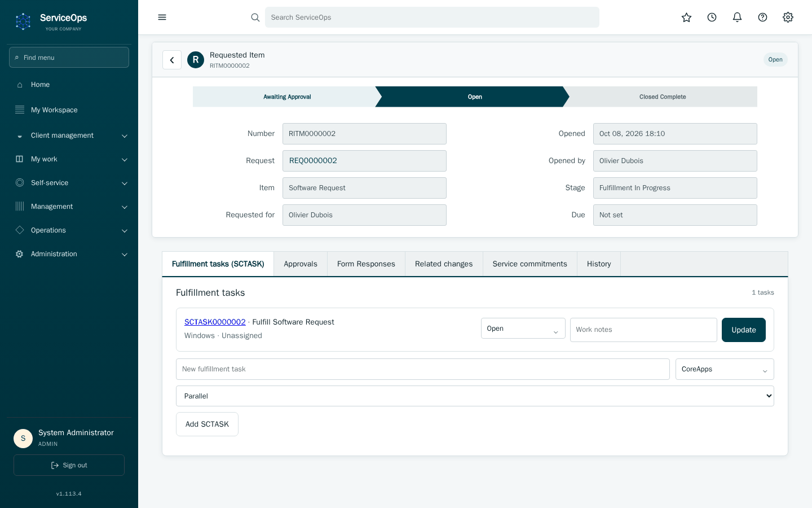The height and width of the screenshot is (508, 812).
Task: Click the search magnifier icon
Action: coord(255,17)
